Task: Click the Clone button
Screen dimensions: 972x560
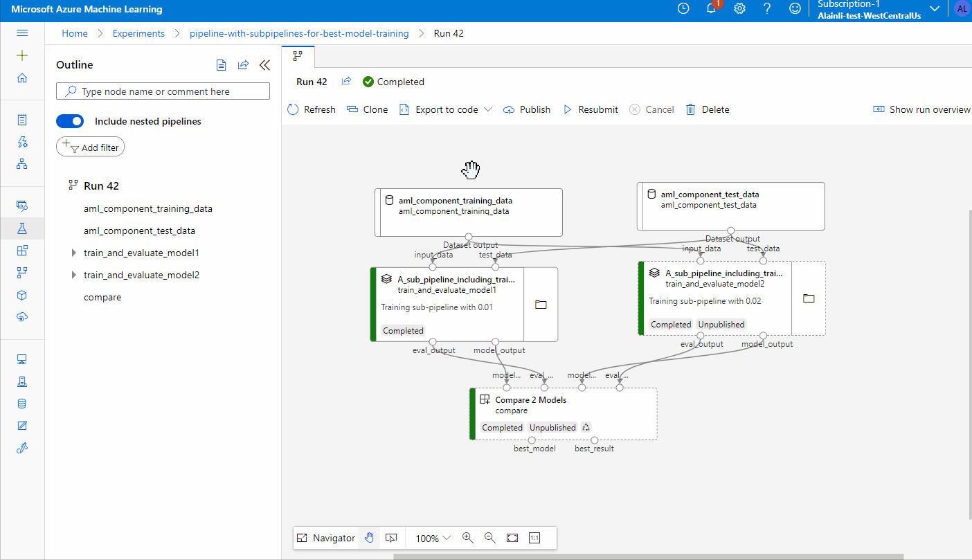Action: (368, 109)
